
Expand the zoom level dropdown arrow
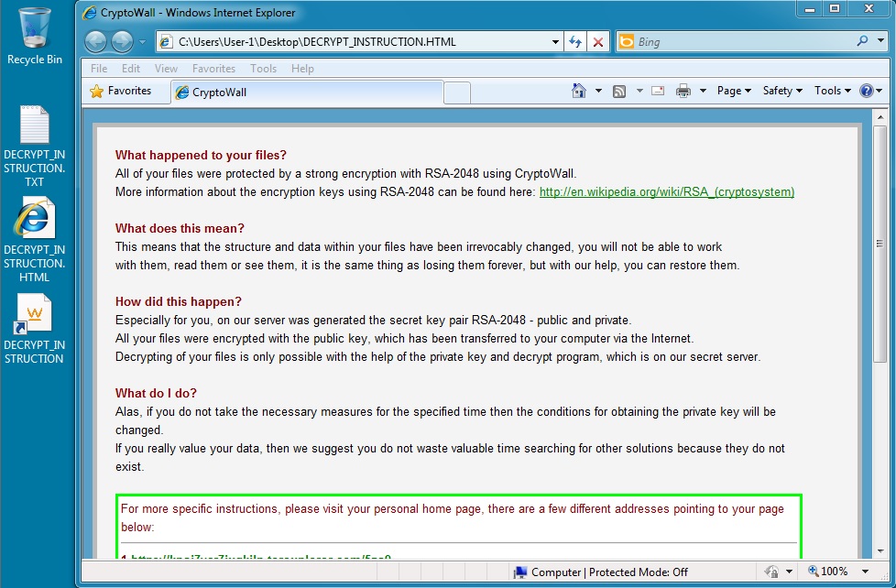[858, 572]
